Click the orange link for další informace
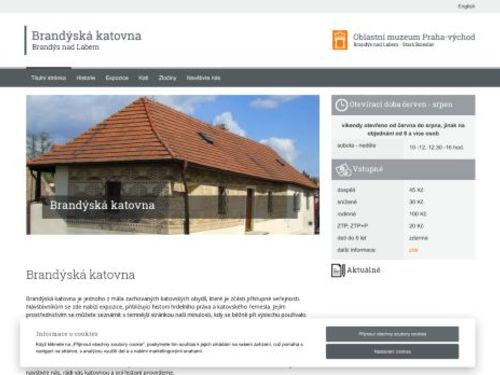This screenshot has width=500, height=375. click(x=413, y=250)
